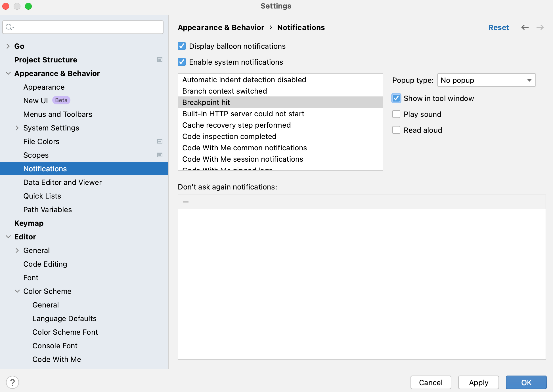
Task: Select Keymap in the sidebar
Action: pos(29,223)
